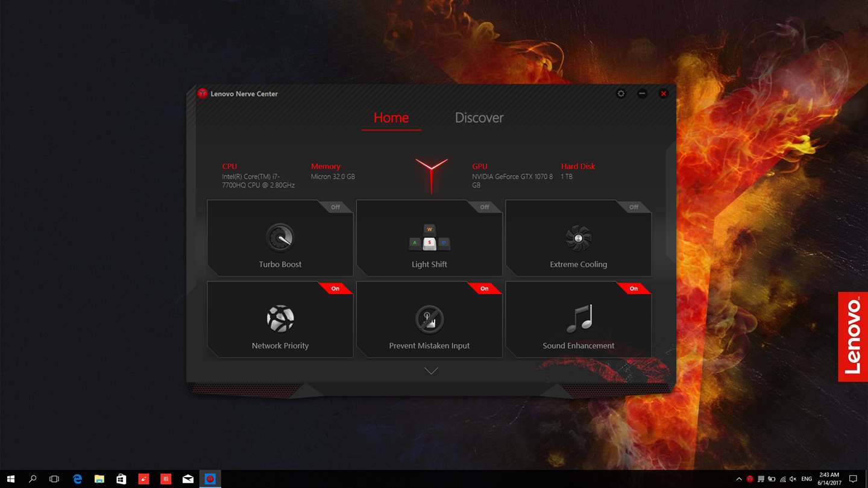Click the Network Priority globe icon
868x488 pixels.
[x=280, y=319]
